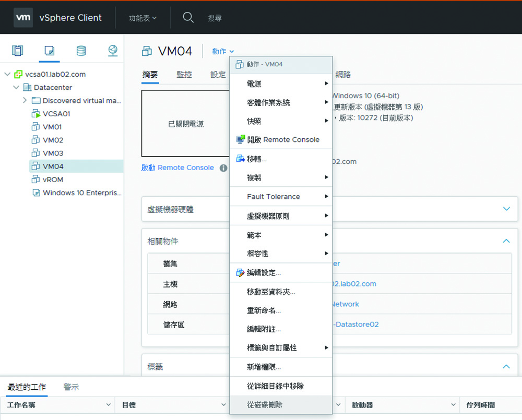Click the 已關閉電源 console thumbnail

tap(185, 123)
